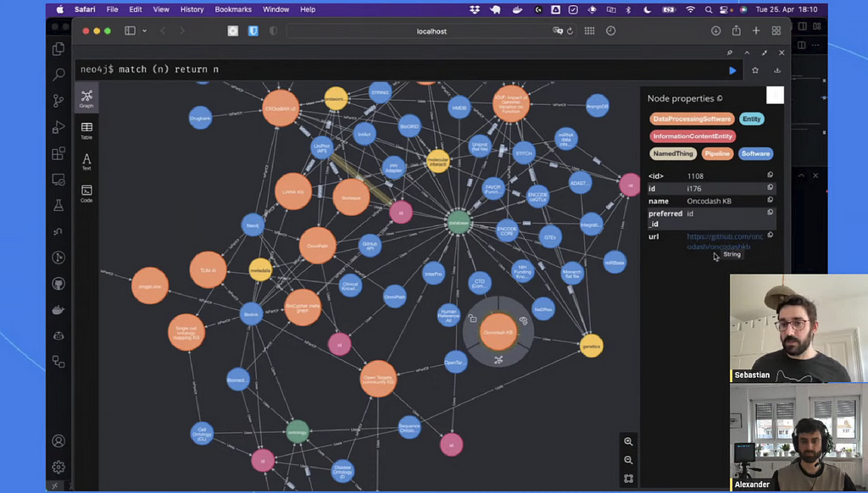The height and width of the screenshot is (493, 868).
Task: Select the DataProcessingSoftware label chip
Action: click(x=692, y=119)
